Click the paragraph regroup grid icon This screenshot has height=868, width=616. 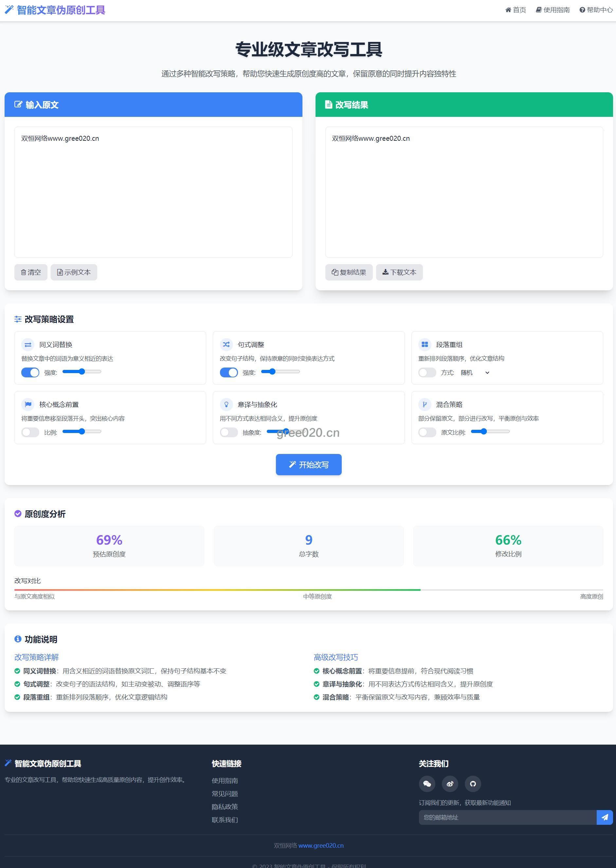[x=425, y=345]
